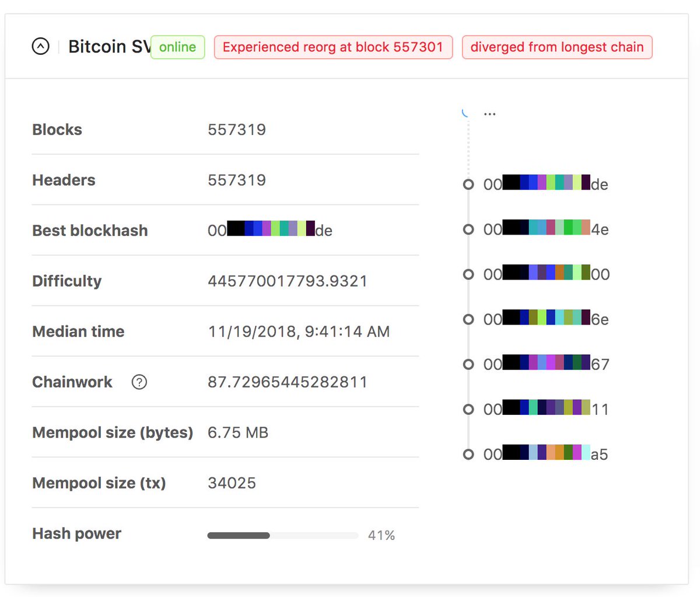Click block node circle ending in a5
Image resolution: width=700 pixels, height=597 pixels.
pos(468,454)
